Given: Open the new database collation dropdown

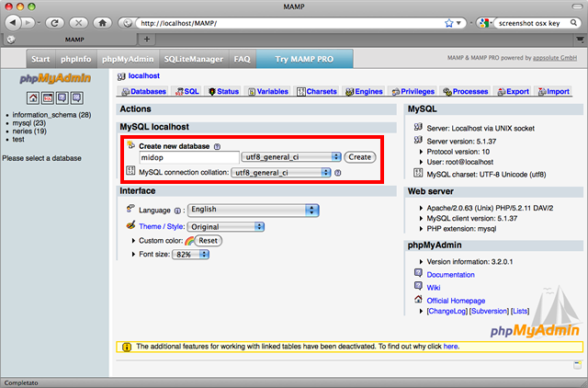Looking at the screenshot, I should coord(291,157).
